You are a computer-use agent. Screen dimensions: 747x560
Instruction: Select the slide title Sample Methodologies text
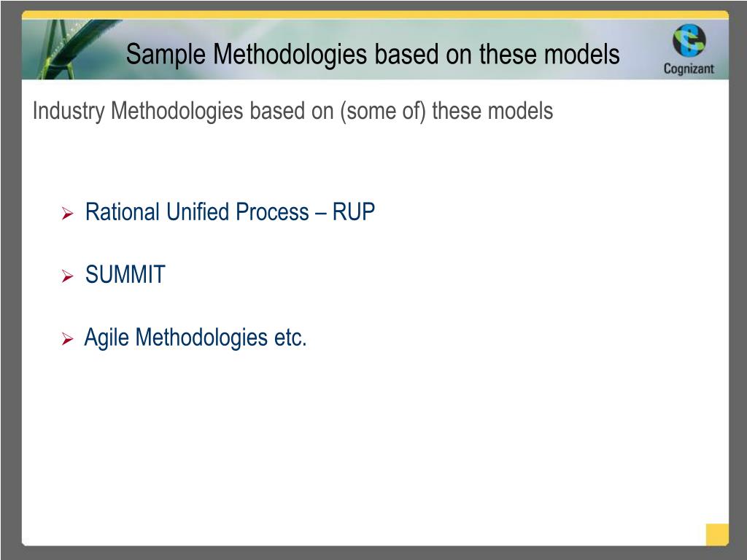pos(373,54)
